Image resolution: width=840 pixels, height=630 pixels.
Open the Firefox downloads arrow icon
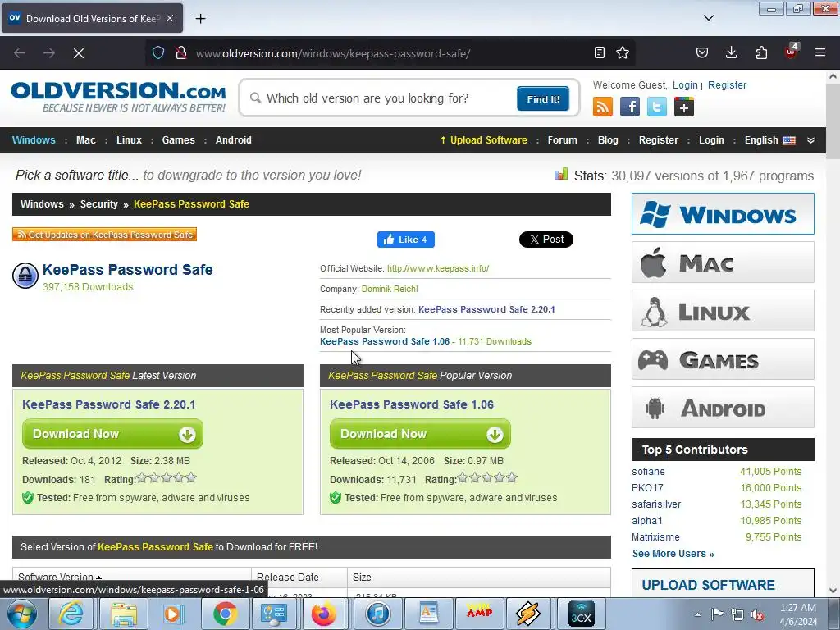(731, 52)
